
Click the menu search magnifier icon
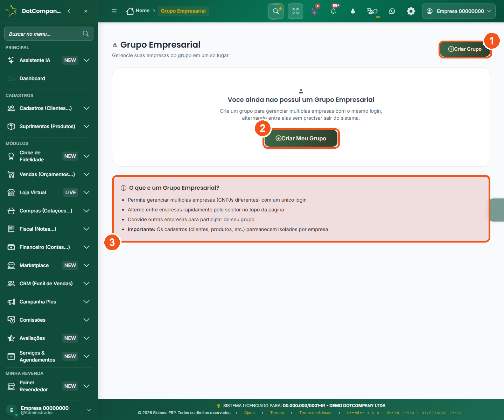pos(86,34)
